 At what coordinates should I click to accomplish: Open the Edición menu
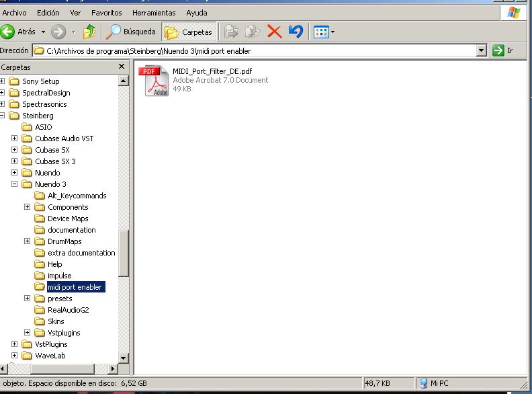point(48,13)
